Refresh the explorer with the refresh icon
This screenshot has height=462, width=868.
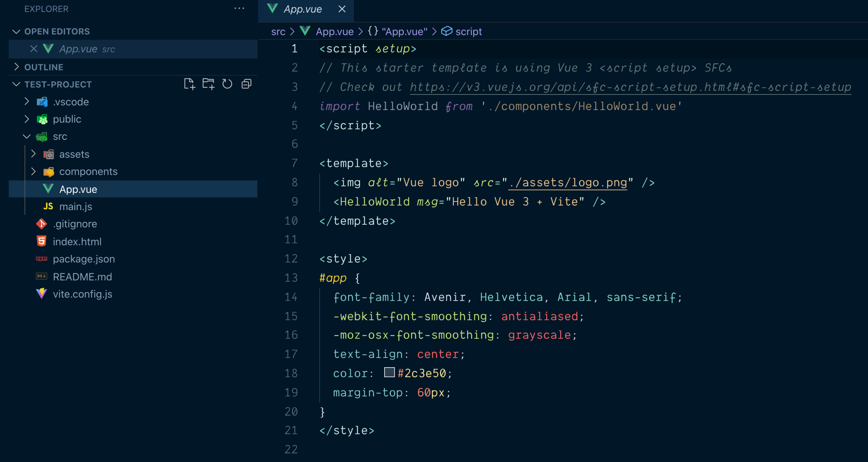tap(227, 84)
